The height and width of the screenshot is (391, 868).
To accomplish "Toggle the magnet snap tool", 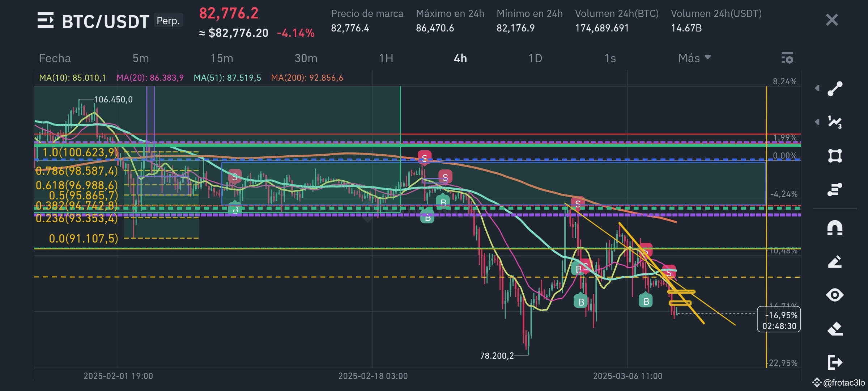I will (835, 228).
